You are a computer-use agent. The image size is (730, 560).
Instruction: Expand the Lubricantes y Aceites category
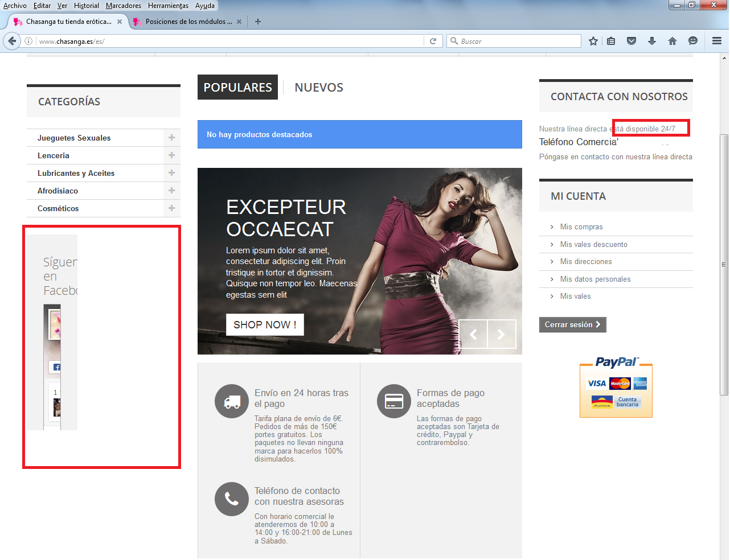pos(171,173)
